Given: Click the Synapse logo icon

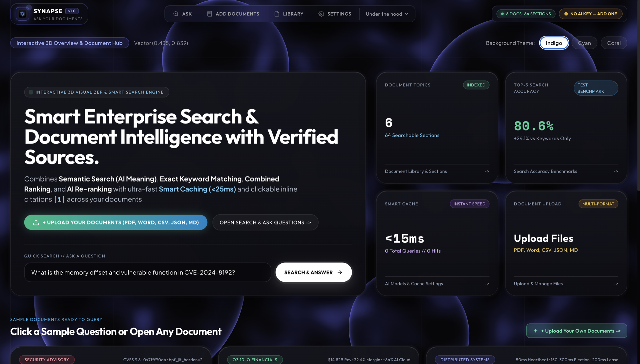Looking at the screenshot, I should (x=22, y=14).
